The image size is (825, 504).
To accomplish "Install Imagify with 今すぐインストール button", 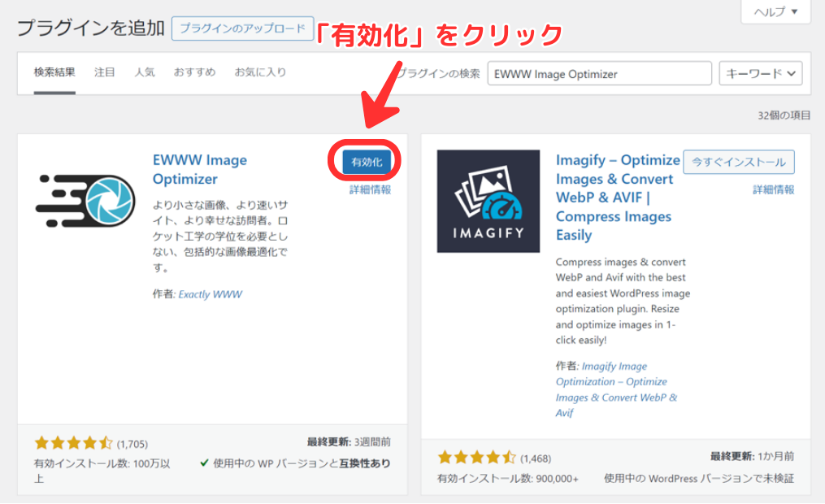I will [739, 162].
